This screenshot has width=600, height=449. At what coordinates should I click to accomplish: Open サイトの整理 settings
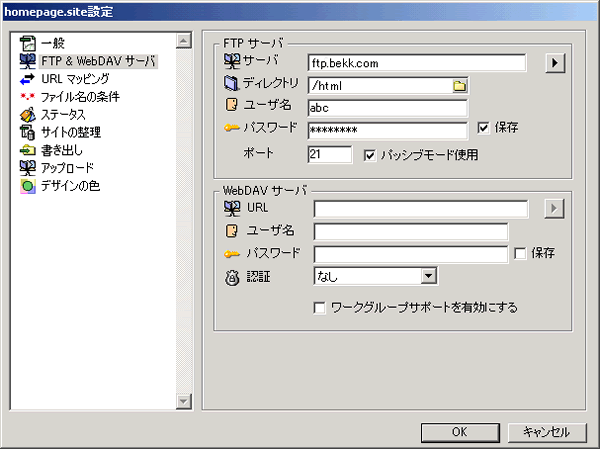pyautogui.click(x=71, y=132)
